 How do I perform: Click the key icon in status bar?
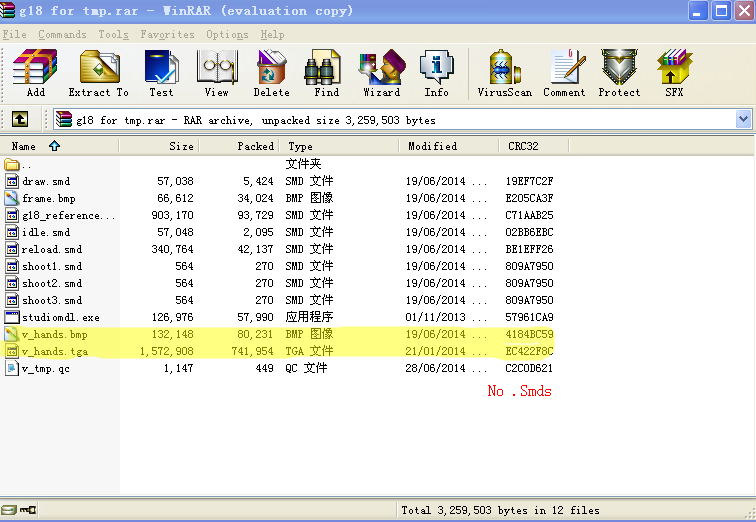coord(27,509)
